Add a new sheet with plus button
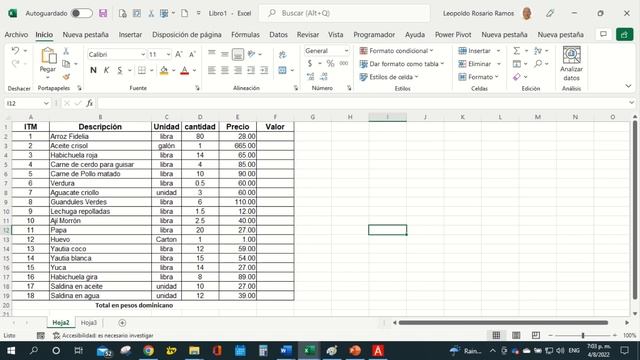This screenshot has width=640, height=360. pos(122,323)
